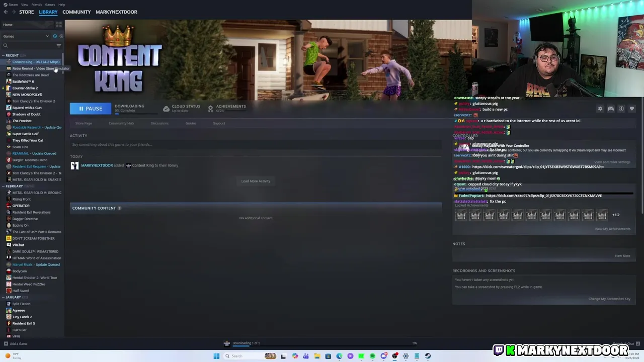Open advanced filter options in library search
This screenshot has width=644, height=362.
point(59,46)
